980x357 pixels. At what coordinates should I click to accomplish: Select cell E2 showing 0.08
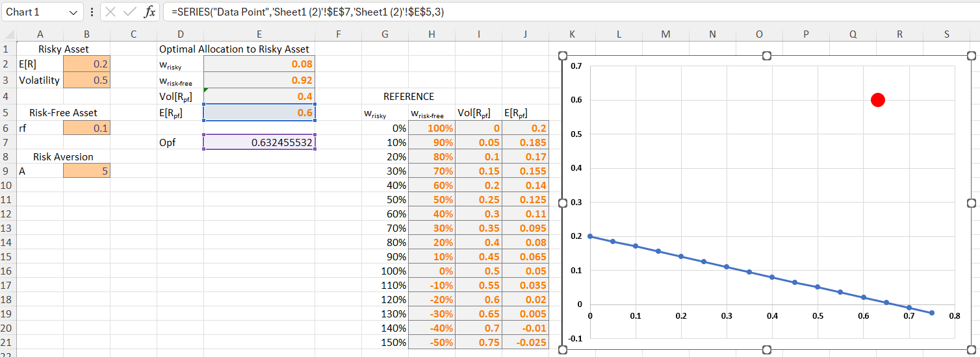click(259, 64)
